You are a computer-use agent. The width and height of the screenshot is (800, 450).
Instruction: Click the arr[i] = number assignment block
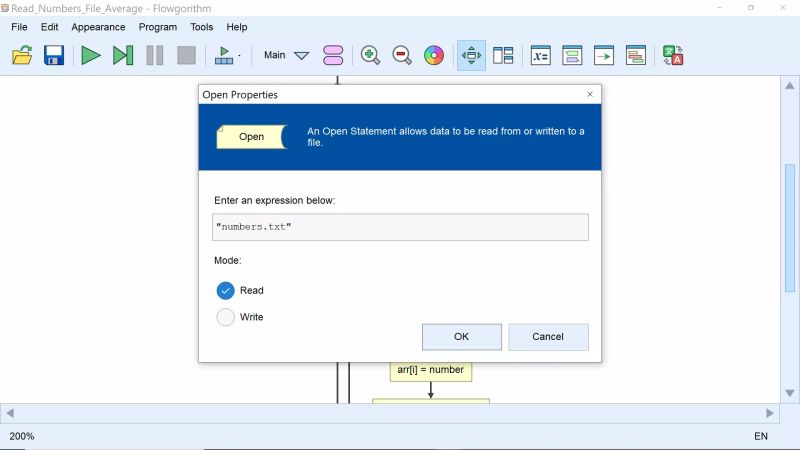pyautogui.click(x=431, y=370)
